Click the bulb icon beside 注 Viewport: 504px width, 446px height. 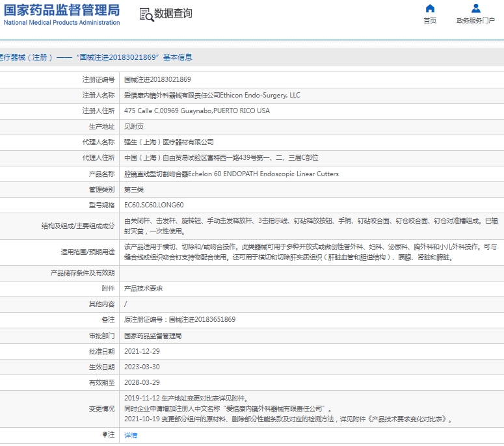[105, 434]
